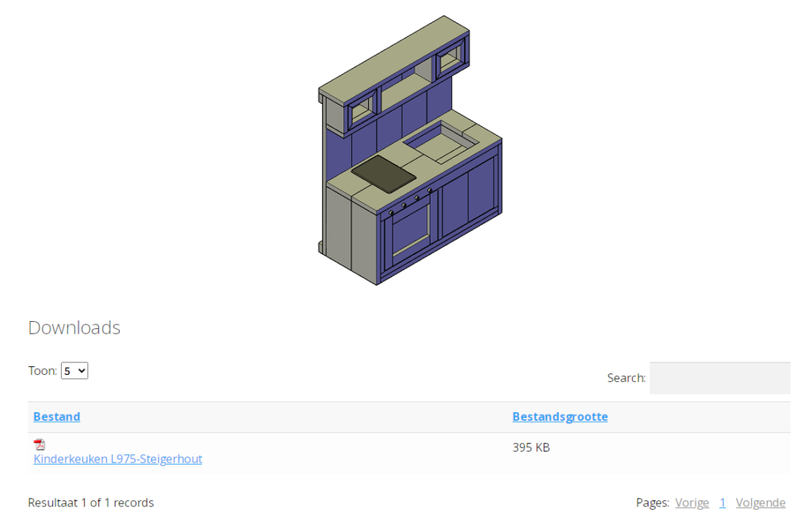Sort table by Bestandsgrootte column header
The width and height of the screenshot is (812, 524).
click(x=560, y=417)
